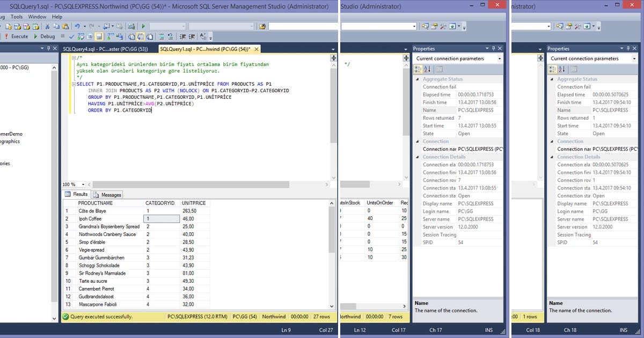The height and width of the screenshot is (338, 644).
Task: Click the Parse checkmark icon
Action: pyautogui.click(x=71, y=36)
